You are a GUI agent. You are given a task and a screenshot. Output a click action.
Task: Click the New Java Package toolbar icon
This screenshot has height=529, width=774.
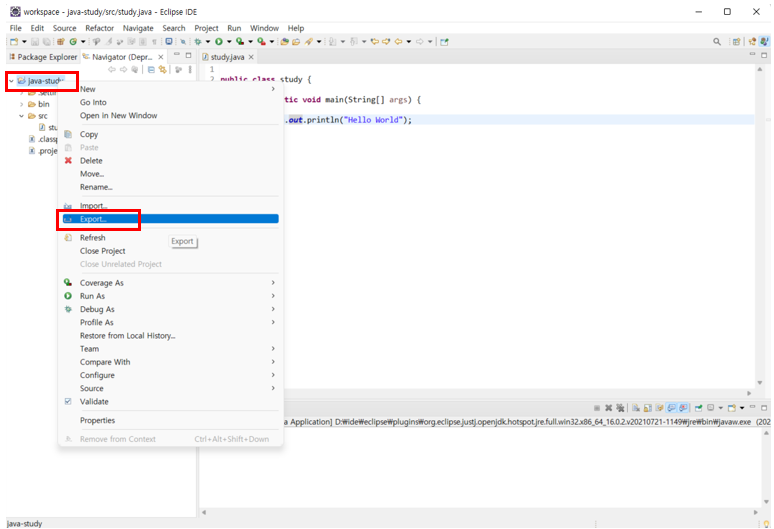60,42
